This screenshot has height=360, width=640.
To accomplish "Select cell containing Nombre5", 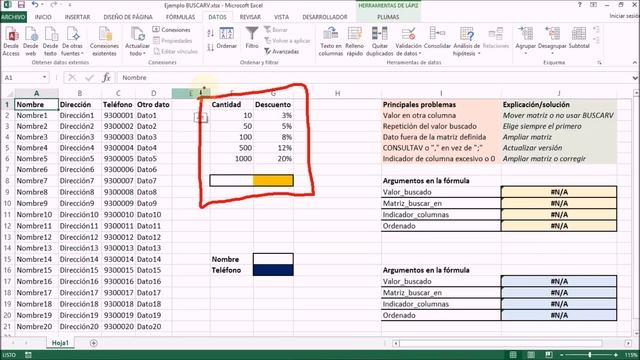I will click(37, 158).
